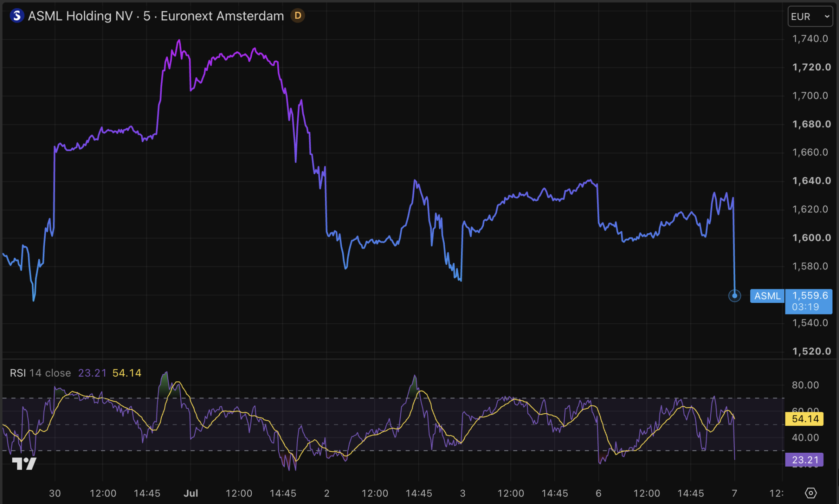Click the countdown timer 03:19

[806, 307]
